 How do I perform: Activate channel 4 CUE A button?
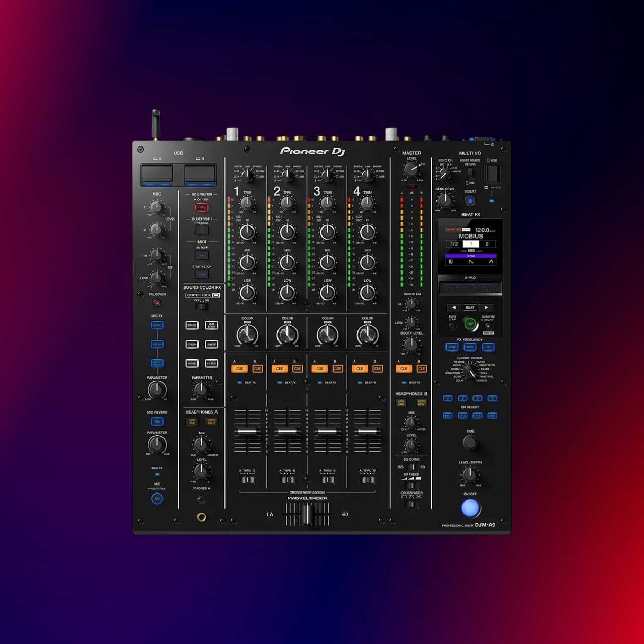[x=359, y=369]
